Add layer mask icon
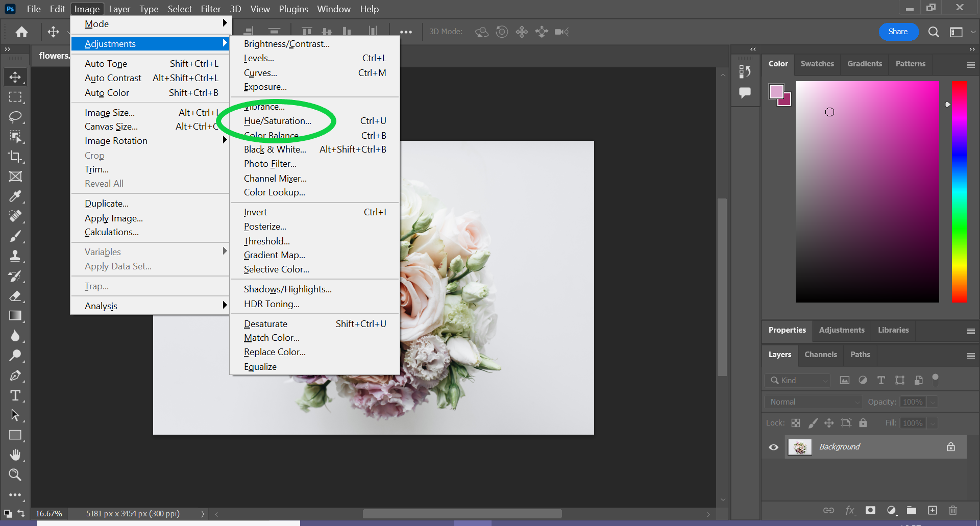The height and width of the screenshot is (526, 980). 870,510
